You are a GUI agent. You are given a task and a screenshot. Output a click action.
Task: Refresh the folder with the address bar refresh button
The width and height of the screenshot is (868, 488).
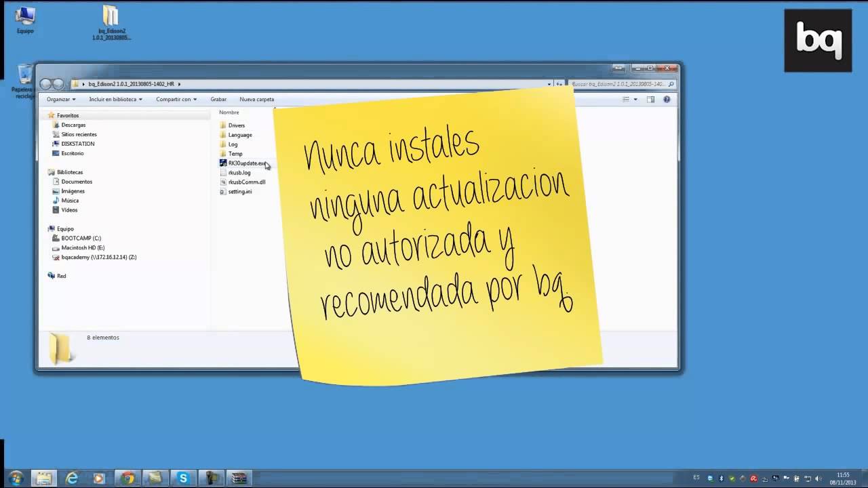559,84
